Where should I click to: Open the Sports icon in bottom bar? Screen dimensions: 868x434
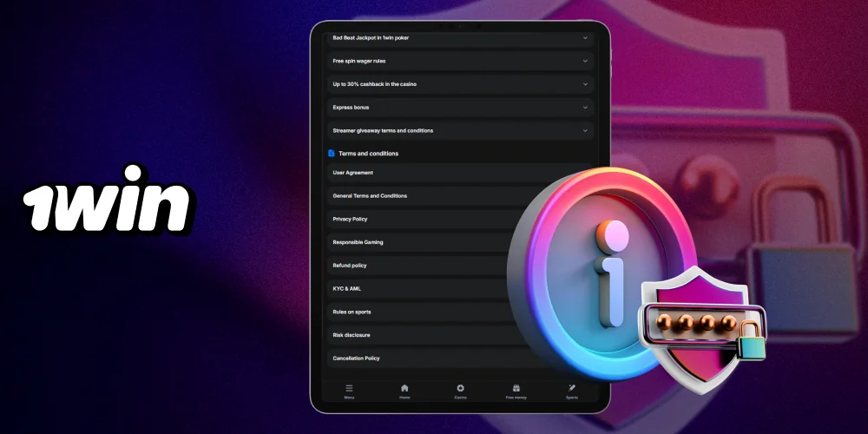572,388
